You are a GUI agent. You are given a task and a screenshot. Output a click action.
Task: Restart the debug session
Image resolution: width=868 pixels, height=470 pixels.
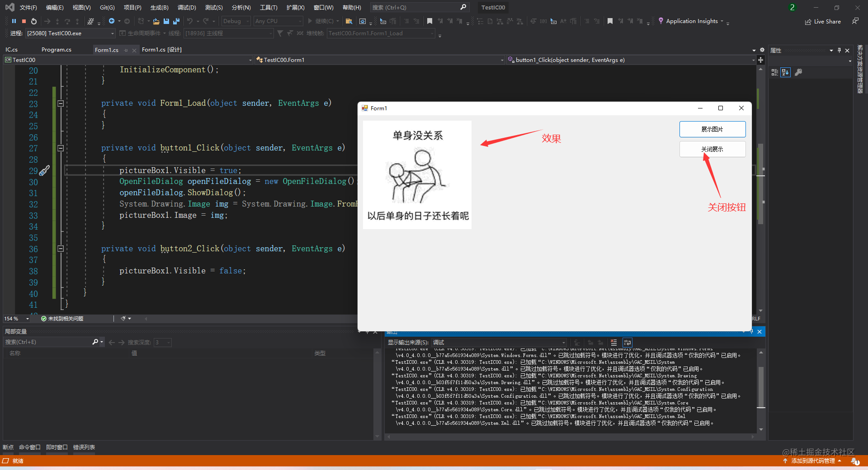34,21
